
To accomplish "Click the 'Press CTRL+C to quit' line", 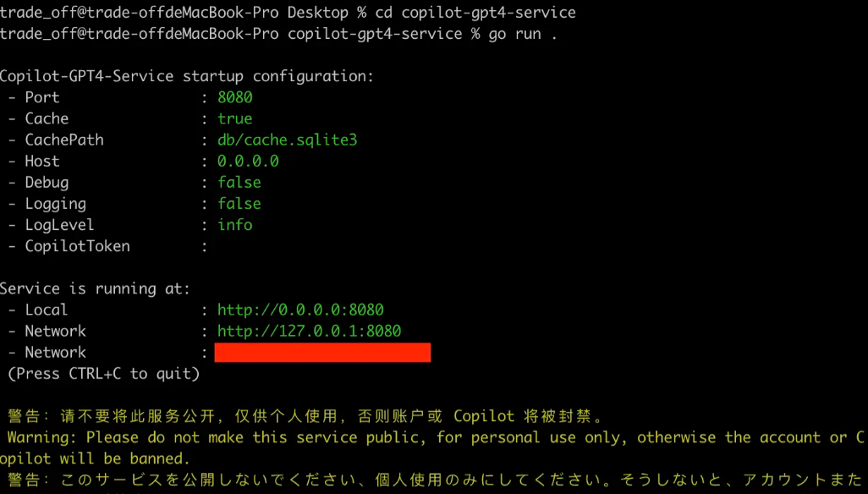I will point(103,373).
